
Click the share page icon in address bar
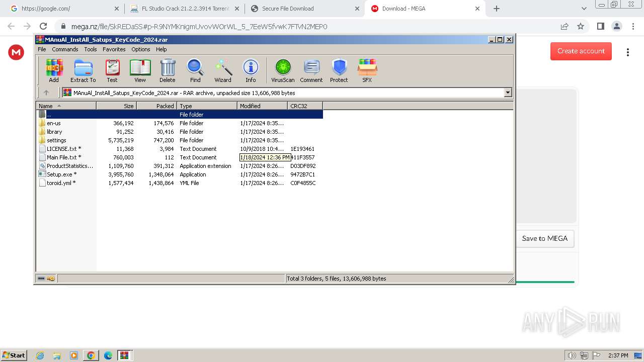[x=565, y=26]
